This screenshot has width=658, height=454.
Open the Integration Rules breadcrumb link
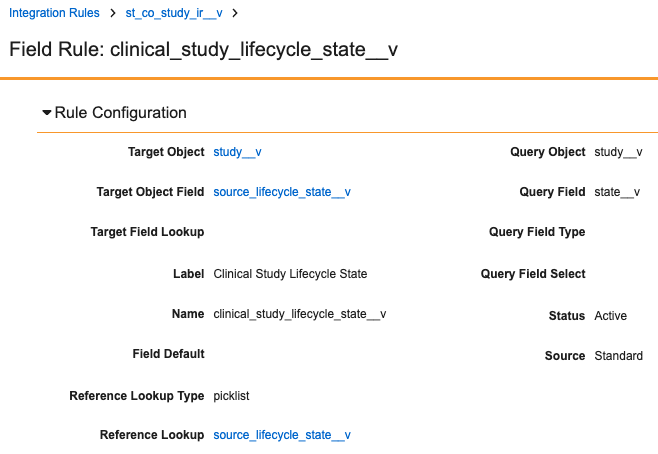(x=54, y=13)
